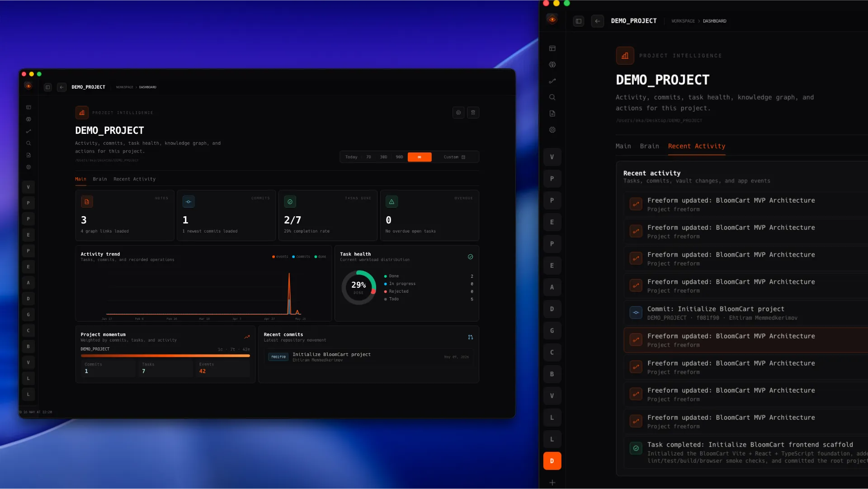Open the Commit: Initialize BloomCart project activity row
This screenshot has width=868, height=489.
[746, 313]
